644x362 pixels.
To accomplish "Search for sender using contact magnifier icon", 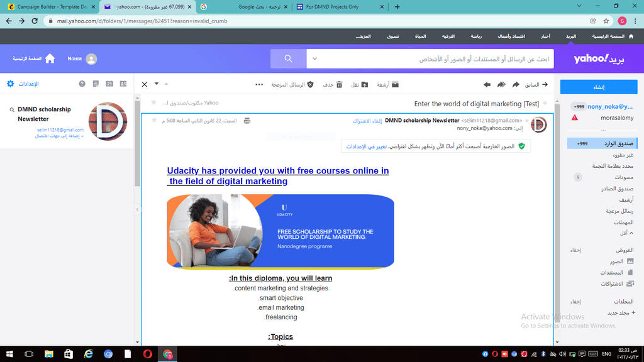I will (x=12, y=109).
